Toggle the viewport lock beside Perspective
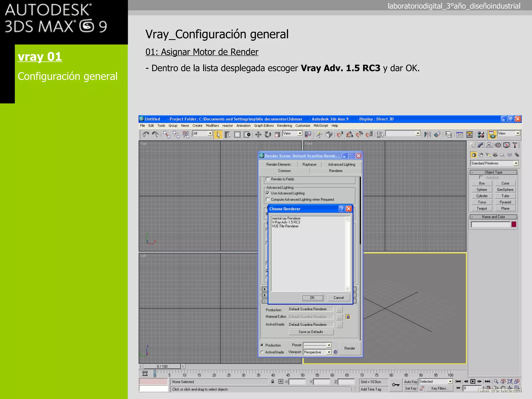This screenshot has width=532, height=399. (335, 352)
